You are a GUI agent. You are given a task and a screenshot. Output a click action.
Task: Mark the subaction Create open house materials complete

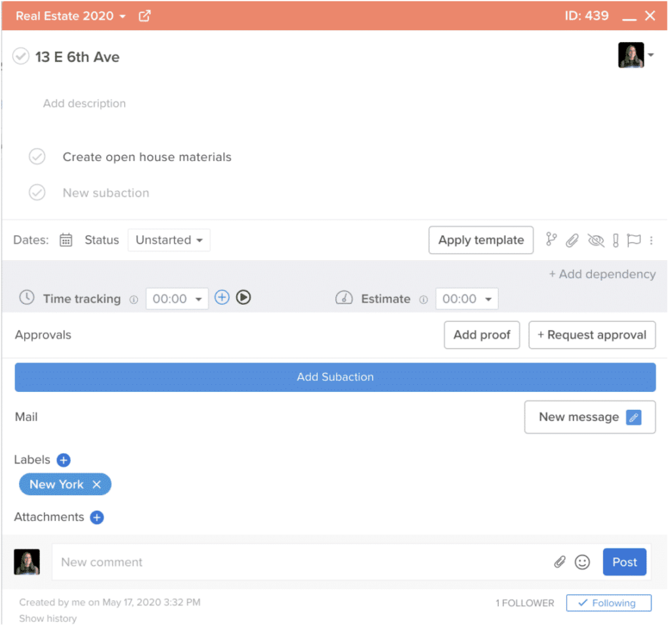37,156
